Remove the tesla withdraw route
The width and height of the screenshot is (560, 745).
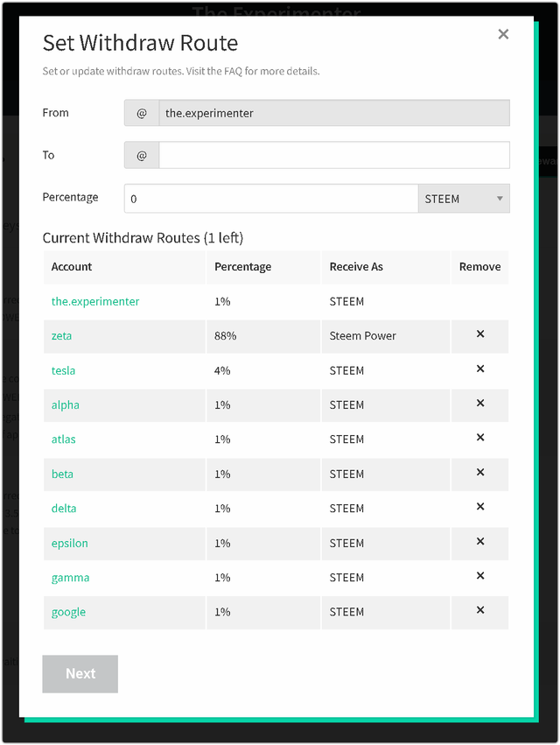479,369
